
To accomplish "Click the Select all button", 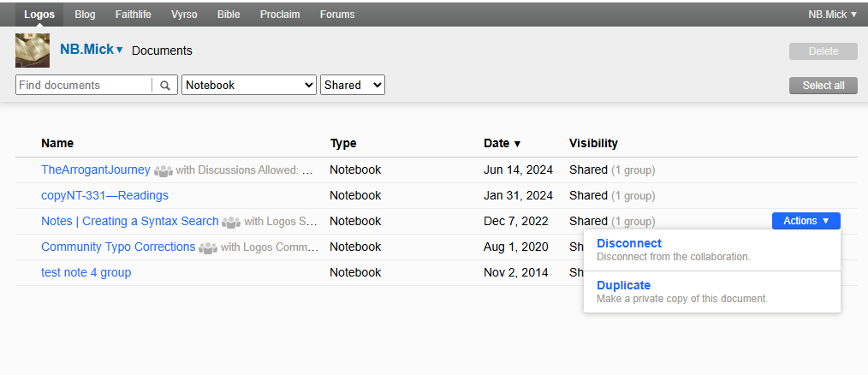I will click(x=823, y=86).
